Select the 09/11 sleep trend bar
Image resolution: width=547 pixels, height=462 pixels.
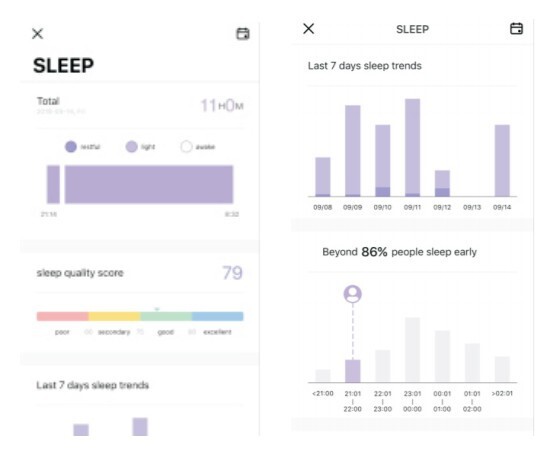tap(412, 148)
